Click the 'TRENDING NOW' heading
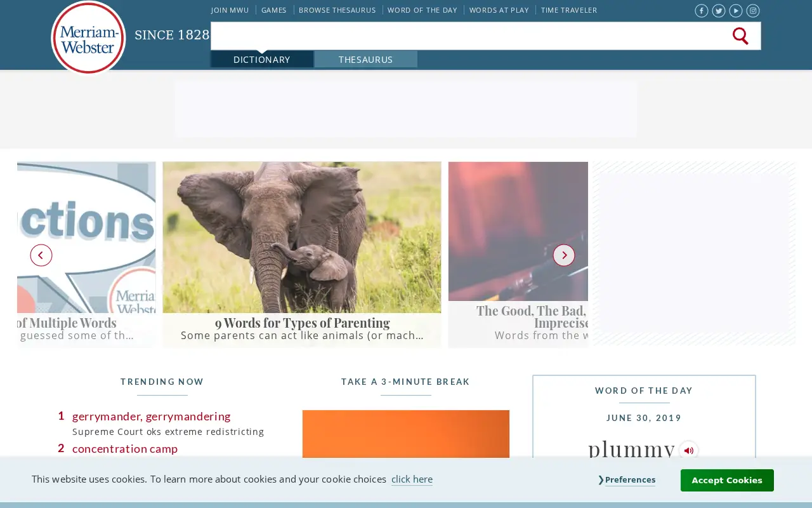This screenshot has height=508, width=812. pyautogui.click(x=162, y=382)
